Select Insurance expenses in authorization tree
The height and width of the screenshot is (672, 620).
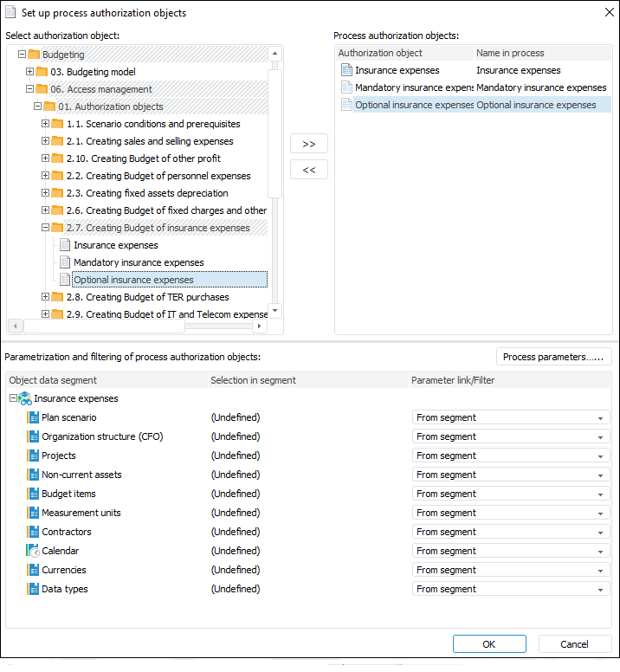point(115,245)
